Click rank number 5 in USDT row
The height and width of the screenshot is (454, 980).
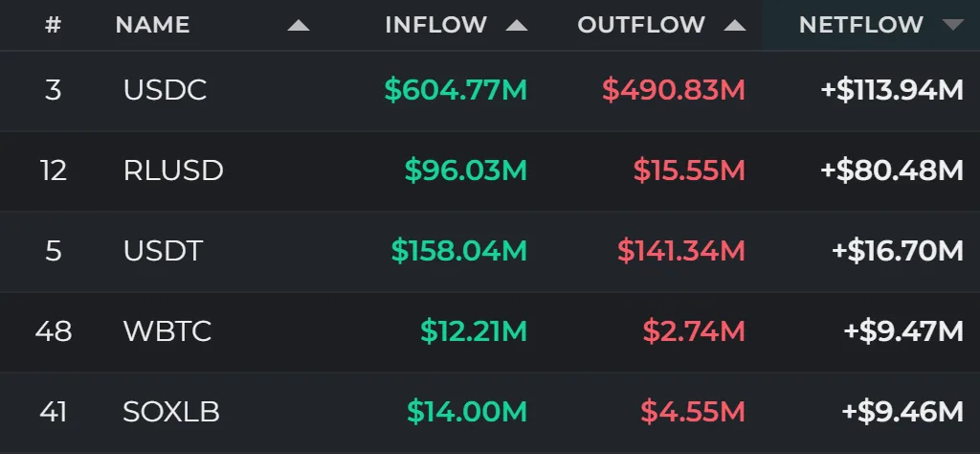coord(54,251)
